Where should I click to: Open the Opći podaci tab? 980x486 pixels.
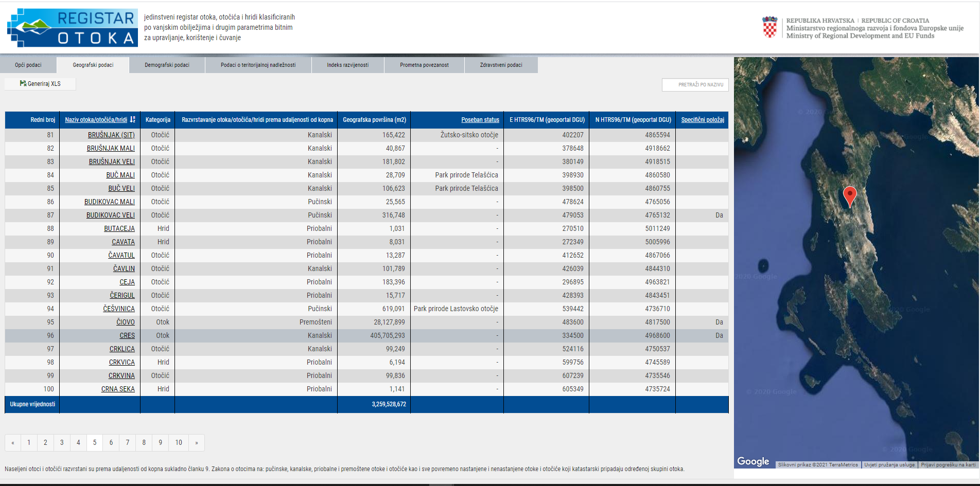coord(28,65)
